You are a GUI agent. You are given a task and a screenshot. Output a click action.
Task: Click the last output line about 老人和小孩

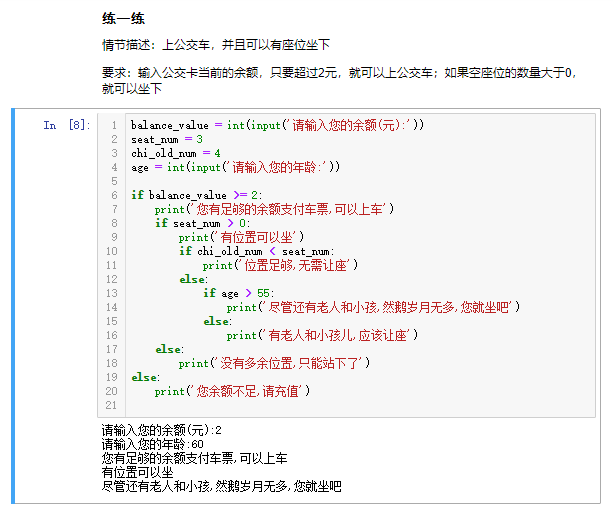[221, 486]
